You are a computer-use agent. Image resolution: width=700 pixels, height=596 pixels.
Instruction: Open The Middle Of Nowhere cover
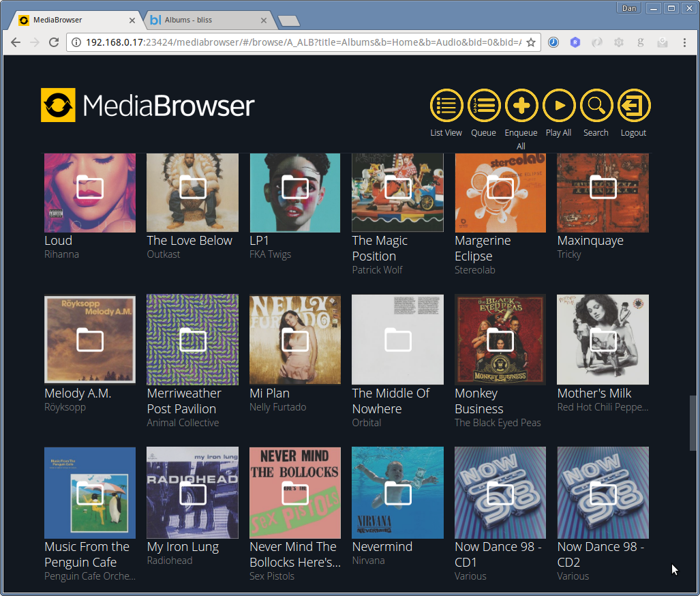coord(398,339)
